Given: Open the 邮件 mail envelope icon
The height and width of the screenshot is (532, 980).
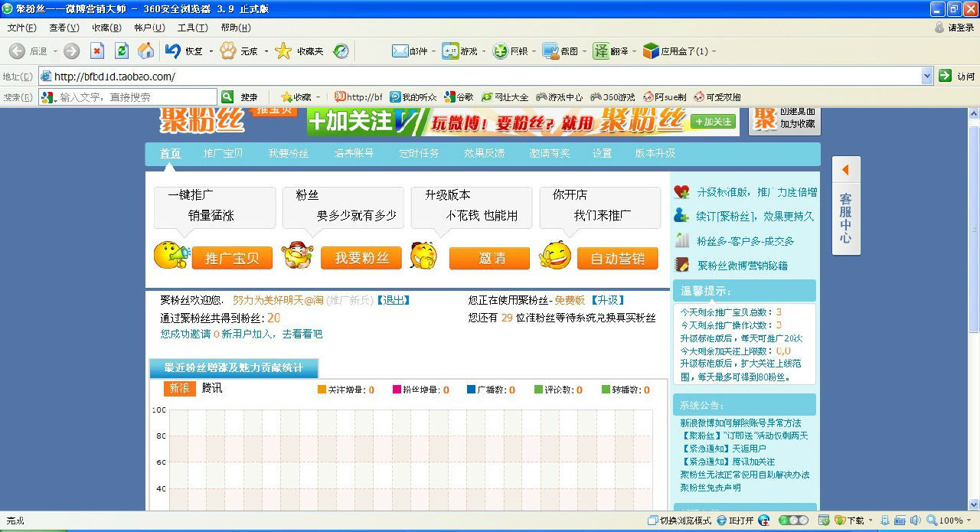Looking at the screenshot, I should point(400,51).
